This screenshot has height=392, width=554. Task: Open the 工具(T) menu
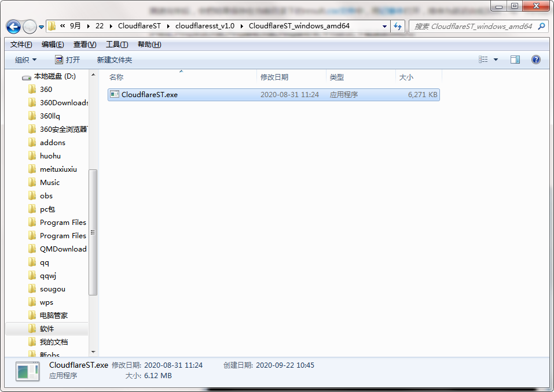(117, 45)
